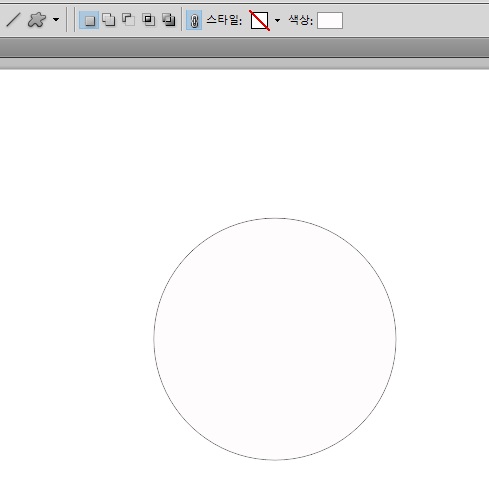
Task: Select Intersect shape areas mode
Action: pos(149,20)
